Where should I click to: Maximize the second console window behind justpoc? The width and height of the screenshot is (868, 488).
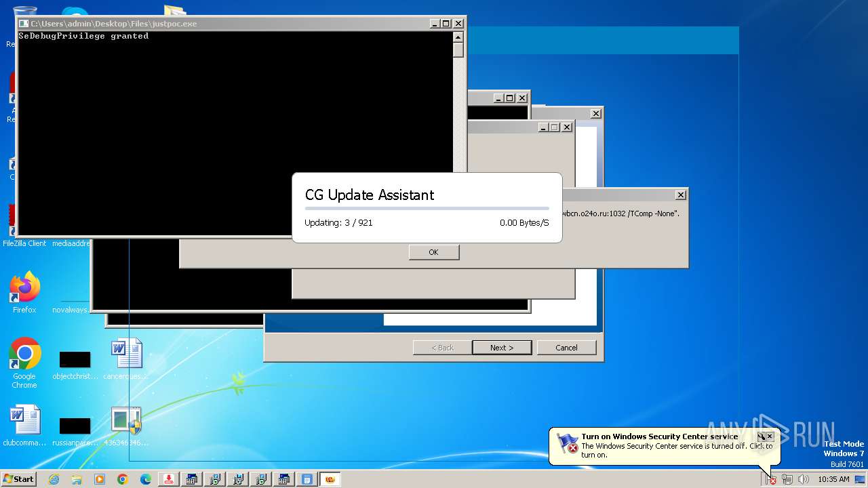pyautogui.click(x=509, y=98)
